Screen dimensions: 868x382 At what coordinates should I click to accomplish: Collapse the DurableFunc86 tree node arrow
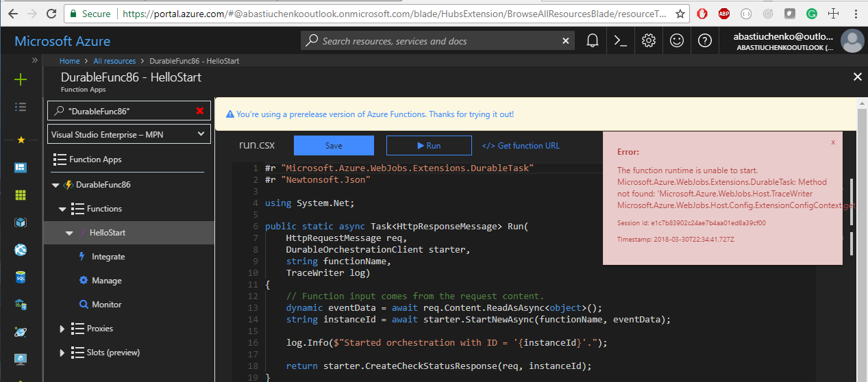tap(55, 185)
